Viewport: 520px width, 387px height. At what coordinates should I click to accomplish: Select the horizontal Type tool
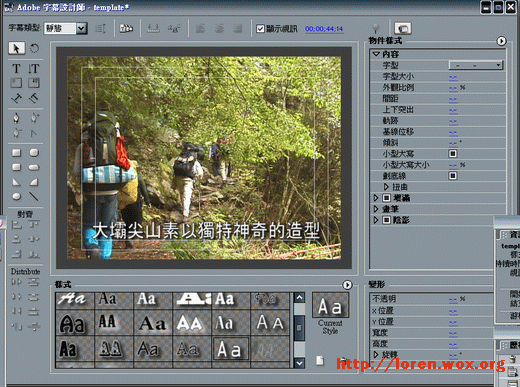tap(16, 69)
